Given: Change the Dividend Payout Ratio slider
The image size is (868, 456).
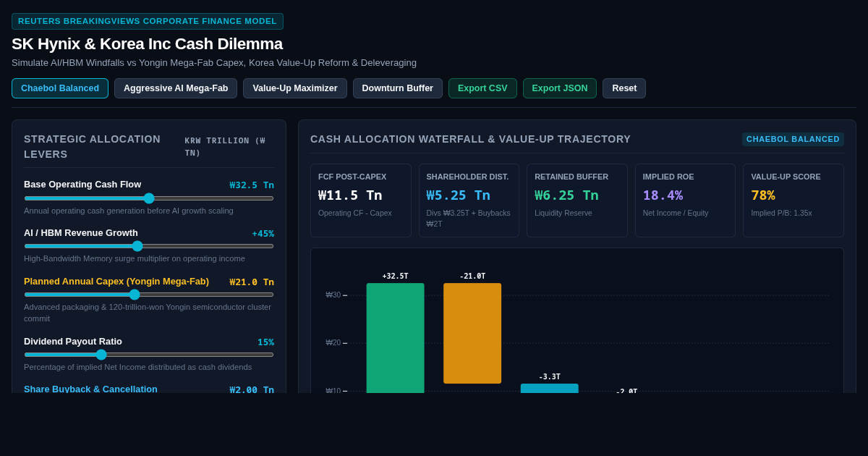Looking at the screenshot, I should tap(149, 355).
